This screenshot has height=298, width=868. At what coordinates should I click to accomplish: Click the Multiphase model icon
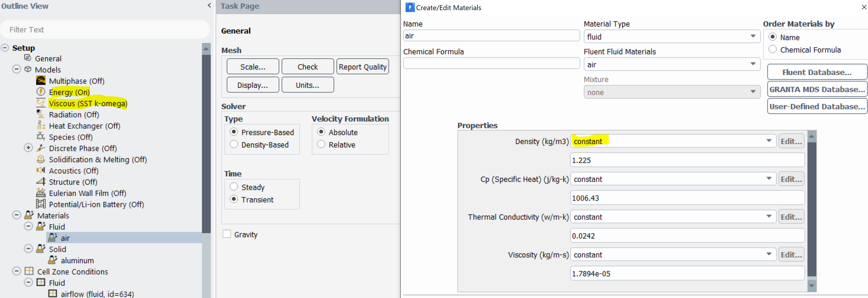coord(41,81)
